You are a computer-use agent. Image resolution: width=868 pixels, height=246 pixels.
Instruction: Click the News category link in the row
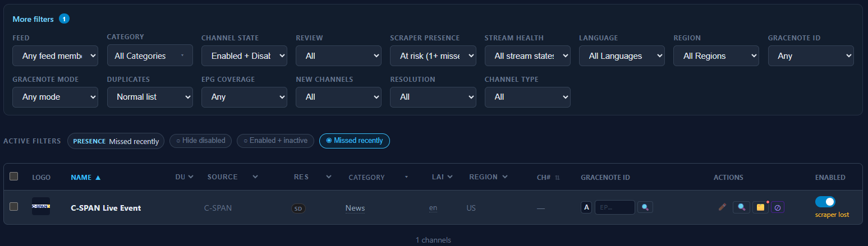(x=355, y=208)
